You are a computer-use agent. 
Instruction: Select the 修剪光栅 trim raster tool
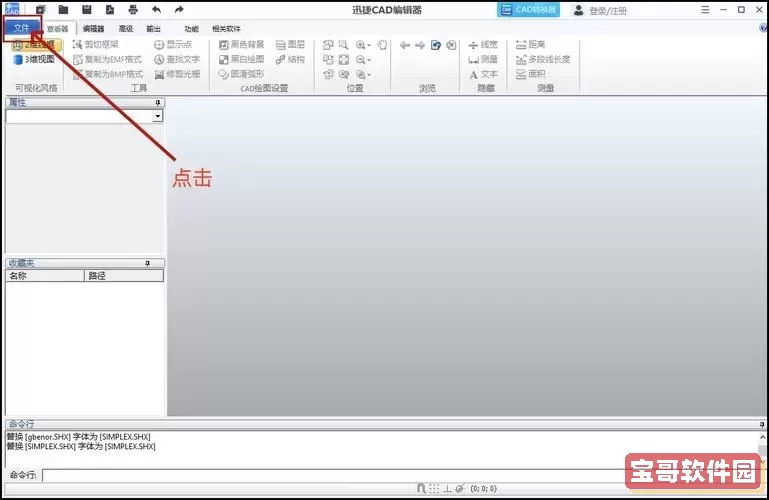coord(177,74)
